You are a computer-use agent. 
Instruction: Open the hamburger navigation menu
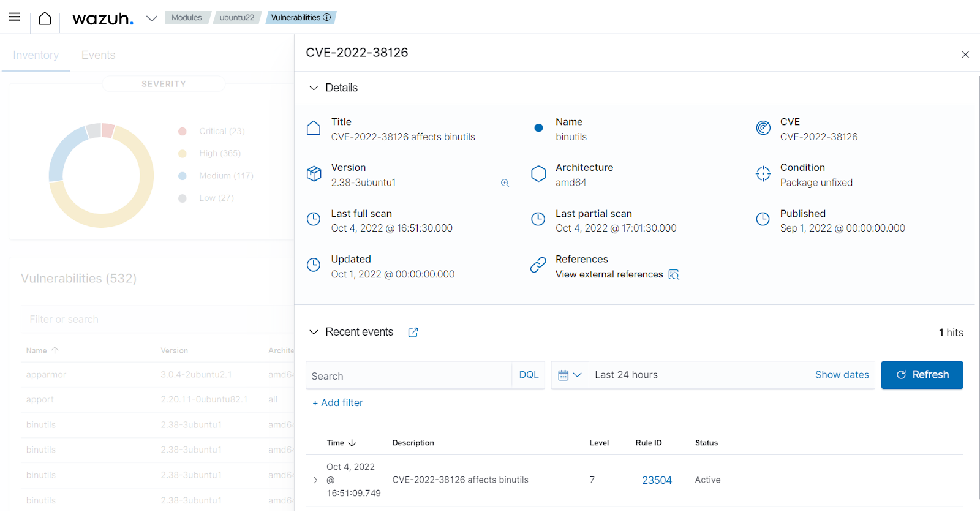[x=14, y=17]
